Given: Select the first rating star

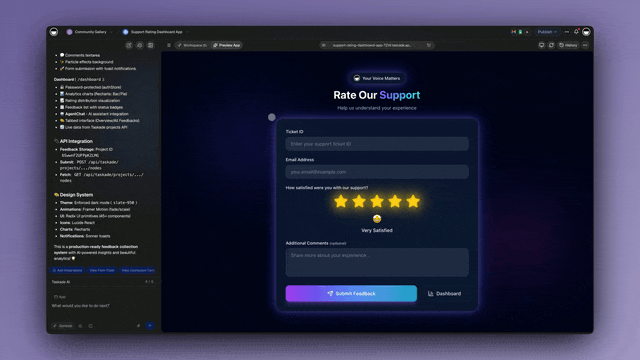Looking at the screenshot, I should 341,201.
